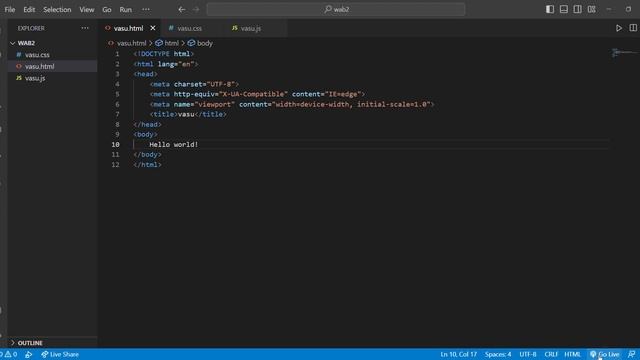Click the run and debug status icon
Viewport: 640px width, 360px height.
tap(29, 354)
